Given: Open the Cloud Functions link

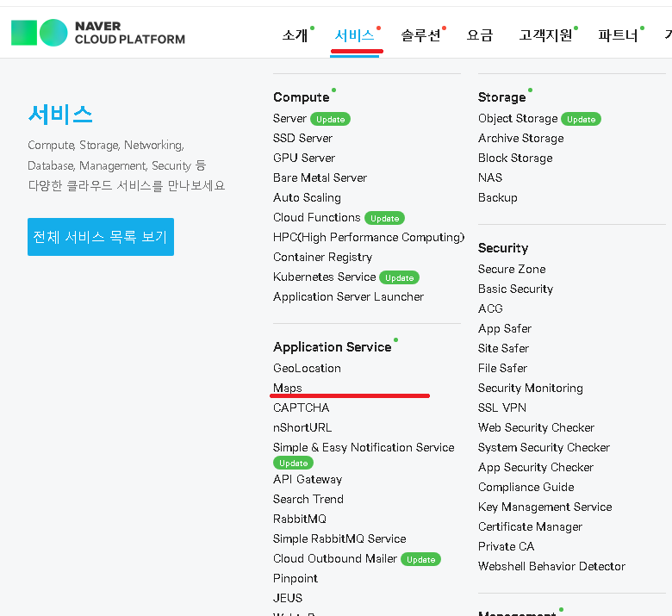Looking at the screenshot, I should 317,217.
